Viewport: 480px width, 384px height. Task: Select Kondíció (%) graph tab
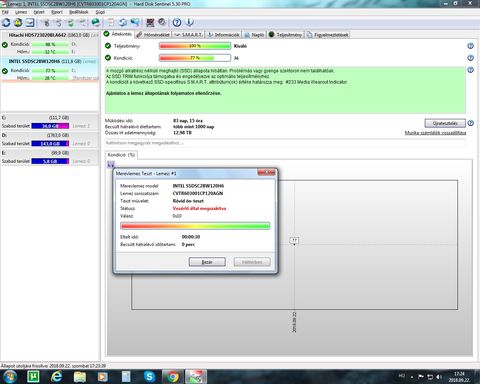click(x=121, y=155)
